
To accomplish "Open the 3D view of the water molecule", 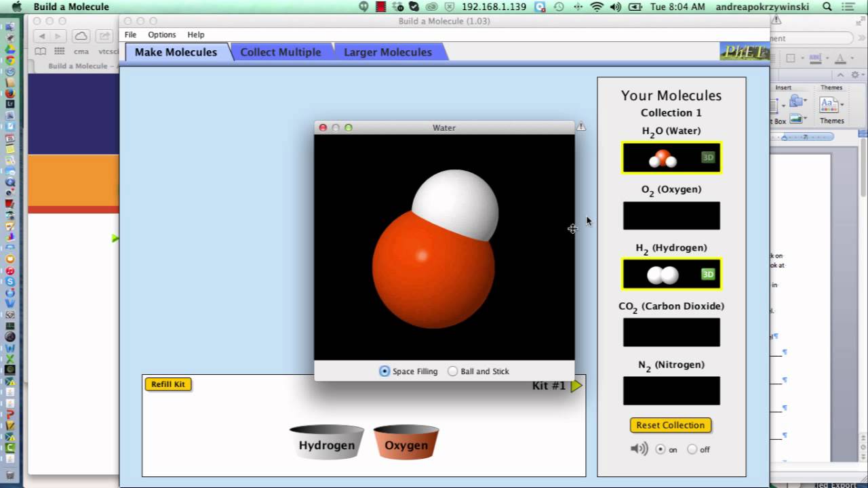I will coord(708,157).
